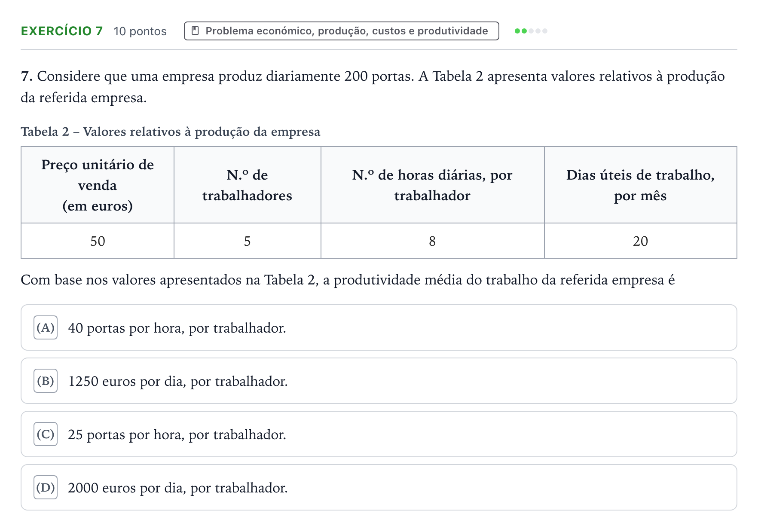The width and height of the screenshot is (758, 532).
Task: Click the question sentence starting 'Com base nos valores'
Action: click(348, 280)
